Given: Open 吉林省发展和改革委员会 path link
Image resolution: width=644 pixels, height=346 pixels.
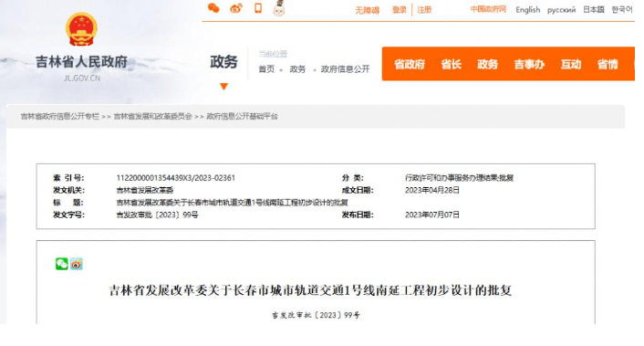Looking at the screenshot, I should tap(152, 116).
